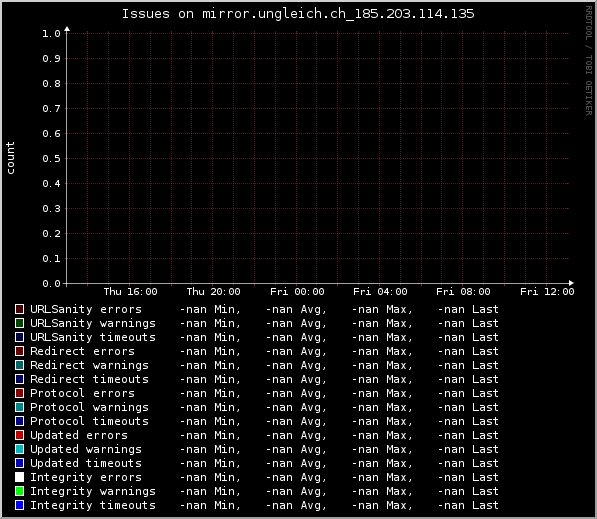
Task: Select the white Integrity errors swatch
Action: coord(19,477)
